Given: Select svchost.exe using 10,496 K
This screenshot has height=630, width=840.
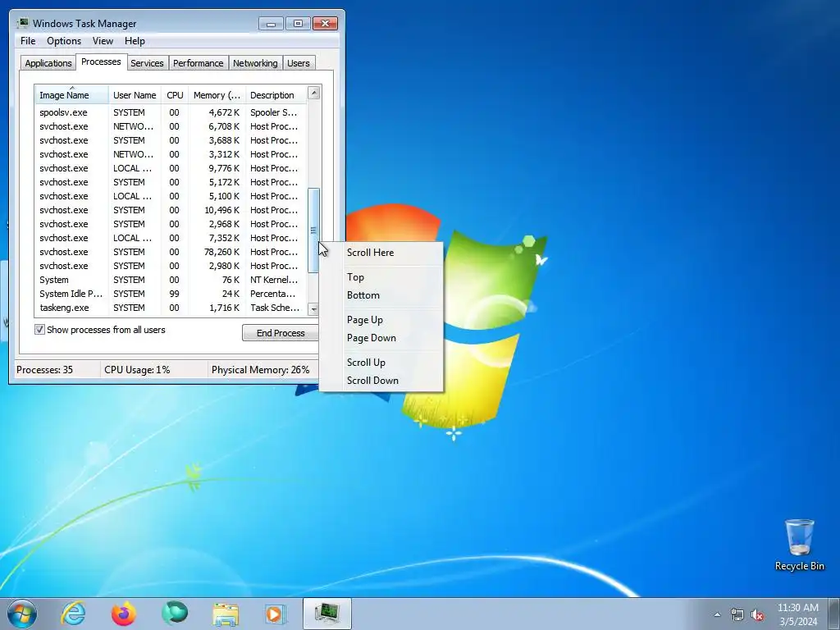Looking at the screenshot, I should pyautogui.click(x=171, y=210).
